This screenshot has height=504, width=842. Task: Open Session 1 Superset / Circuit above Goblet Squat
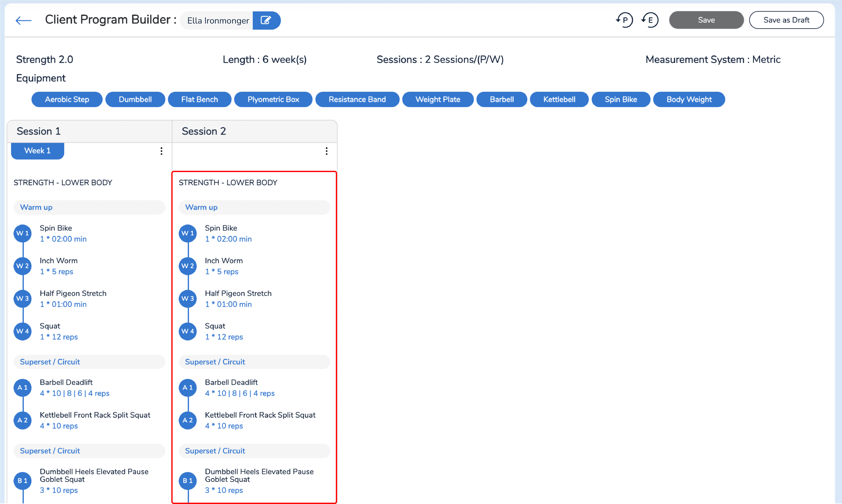click(89, 451)
